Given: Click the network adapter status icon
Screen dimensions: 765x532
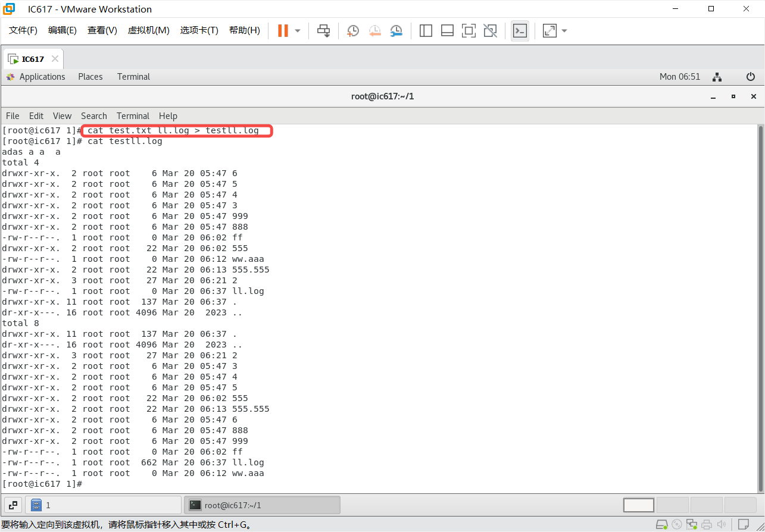Looking at the screenshot, I should point(692,525).
